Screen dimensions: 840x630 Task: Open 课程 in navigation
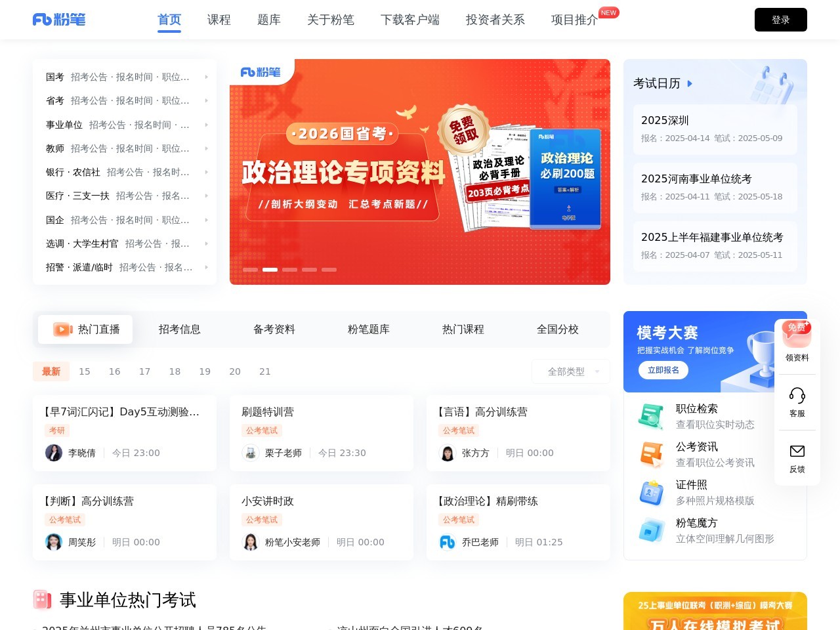click(219, 20)
